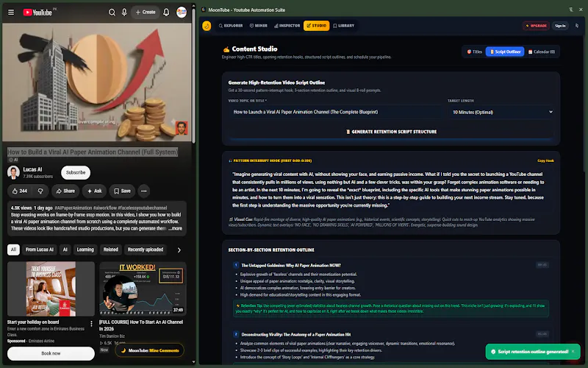Click the Create button on YouTube
The image size is (588, 368).
(x=146, y=13)
